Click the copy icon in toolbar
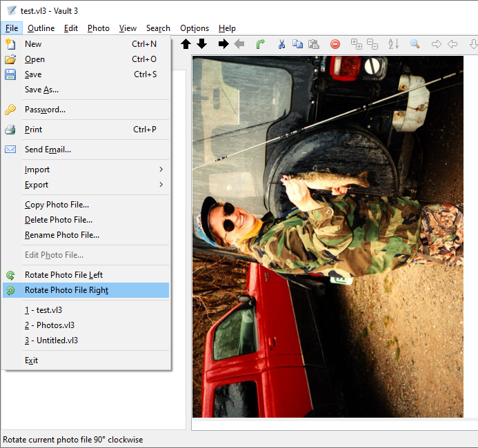This screenshot has width=478, height=448. [297, 44]
